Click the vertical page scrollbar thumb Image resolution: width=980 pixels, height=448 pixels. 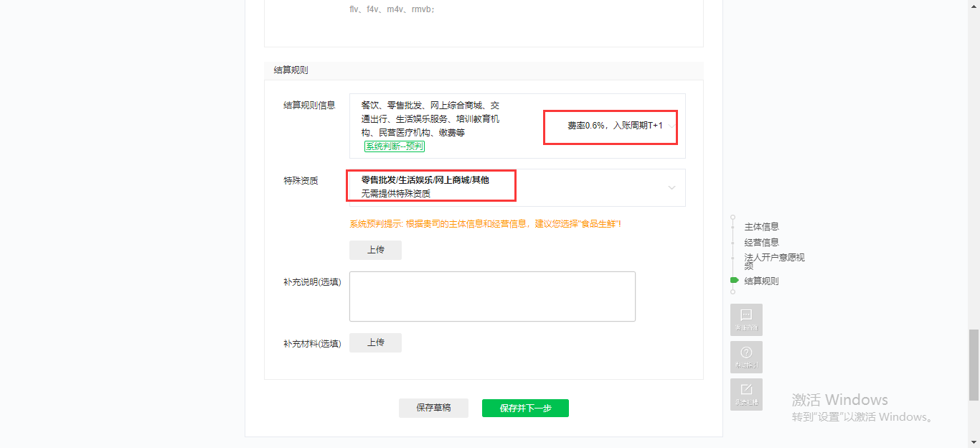974,364
